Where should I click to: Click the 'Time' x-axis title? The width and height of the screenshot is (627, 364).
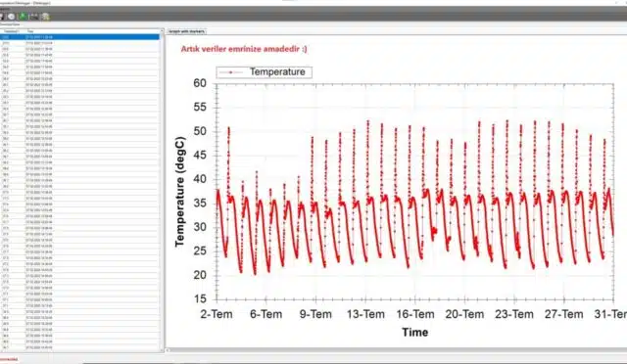click(x=415, y=333)
